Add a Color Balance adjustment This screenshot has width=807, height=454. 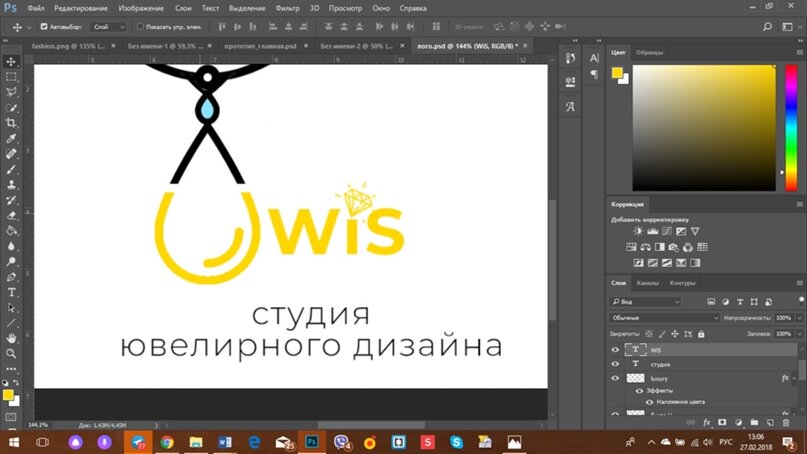pos(645,248)
